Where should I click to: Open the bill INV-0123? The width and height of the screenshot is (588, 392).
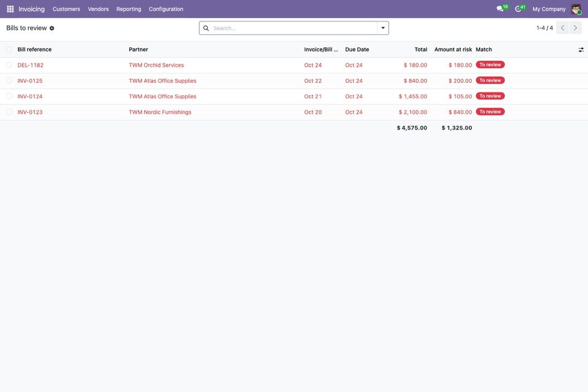pos(30,112)
